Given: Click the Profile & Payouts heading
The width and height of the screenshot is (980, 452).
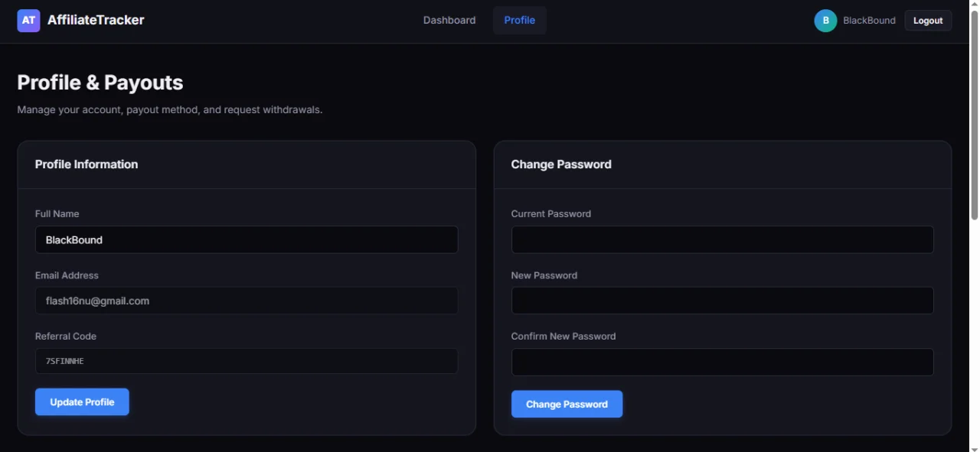Looking at the screenshot, I should [100, 83].
